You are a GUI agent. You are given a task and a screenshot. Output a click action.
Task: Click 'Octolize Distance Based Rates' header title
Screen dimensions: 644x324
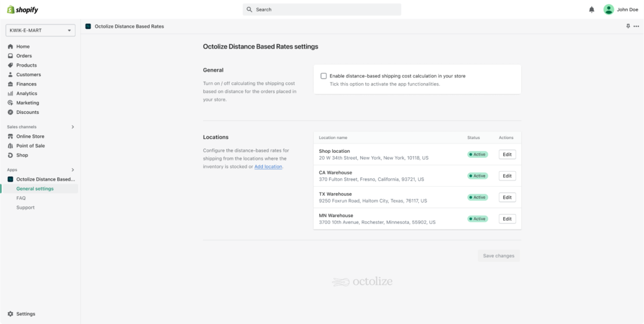point(129,26)
